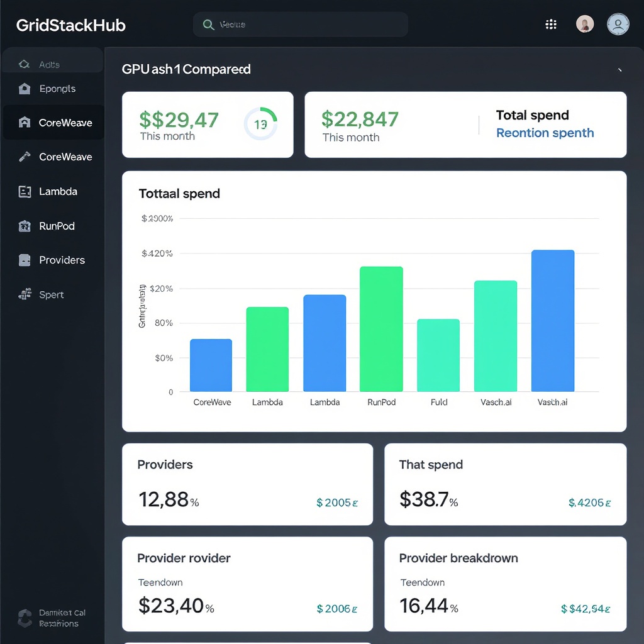644x644 pixels.
Task: Click the That spend card title
Action: click(431, 465)
